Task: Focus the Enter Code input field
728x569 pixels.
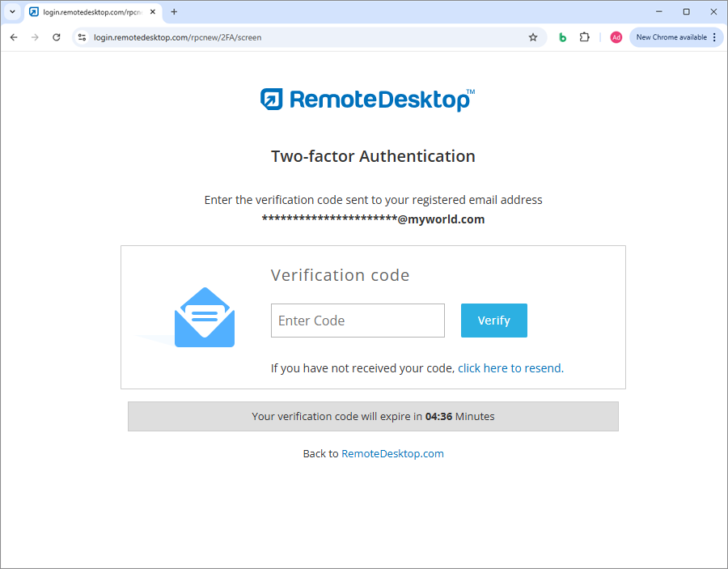Action: click(x=358, y=321)
